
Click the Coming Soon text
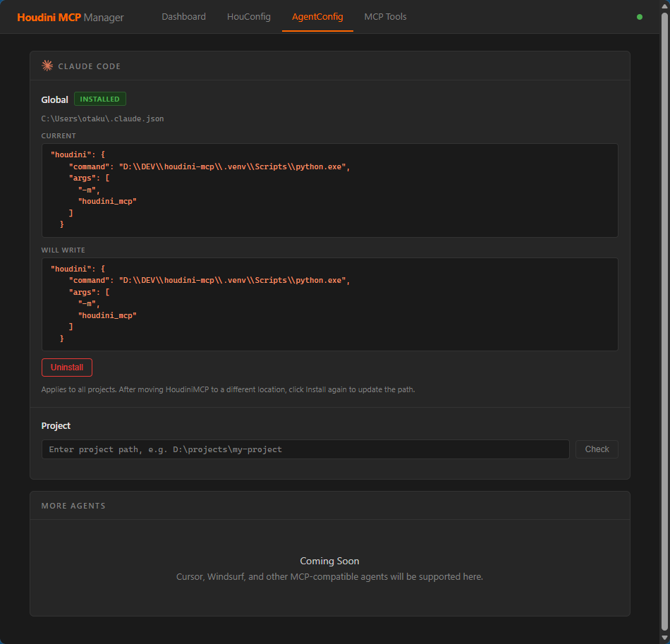click(x=329, y=561)
